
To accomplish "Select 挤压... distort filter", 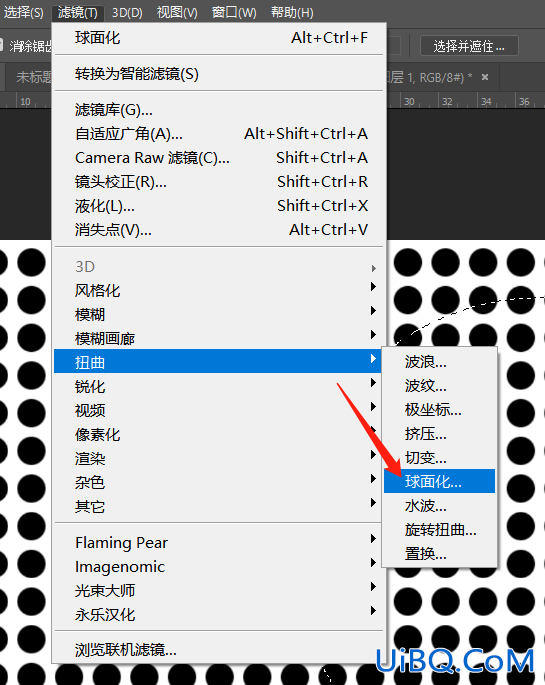I will pos(439,434).
